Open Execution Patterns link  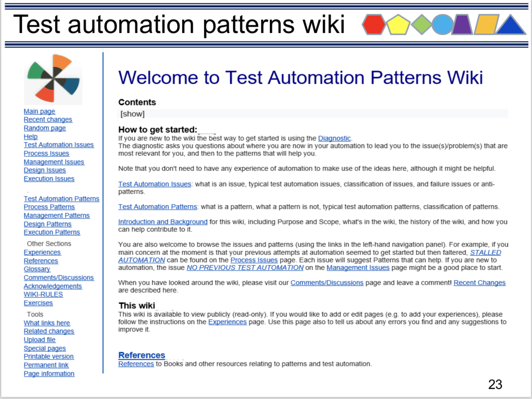pyautogui.click(x=52, y=232)
